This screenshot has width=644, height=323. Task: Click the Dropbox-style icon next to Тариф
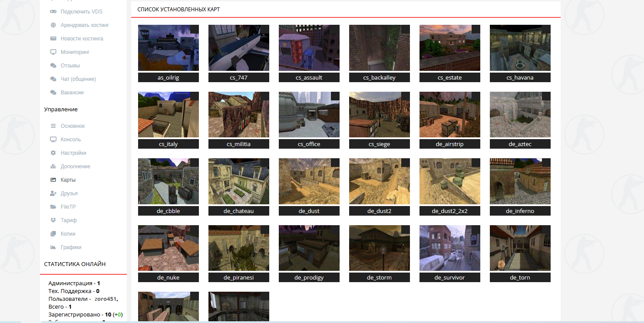point(53,220)
